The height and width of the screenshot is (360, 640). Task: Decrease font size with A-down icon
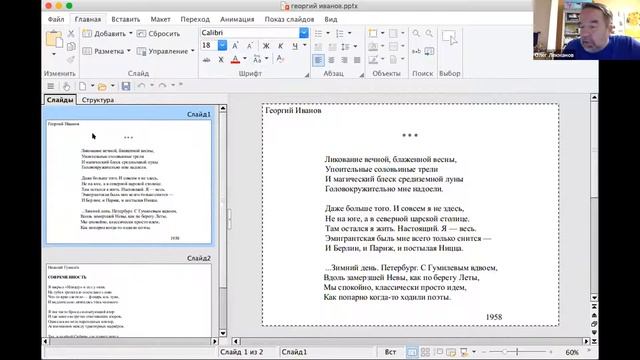(x=250, y=46)
